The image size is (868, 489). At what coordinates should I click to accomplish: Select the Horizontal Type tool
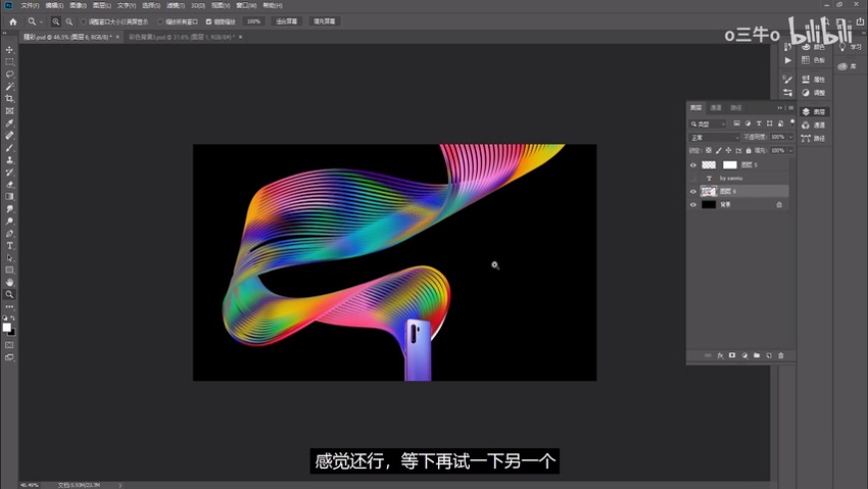pyautogui.click(x=9, y=245)
